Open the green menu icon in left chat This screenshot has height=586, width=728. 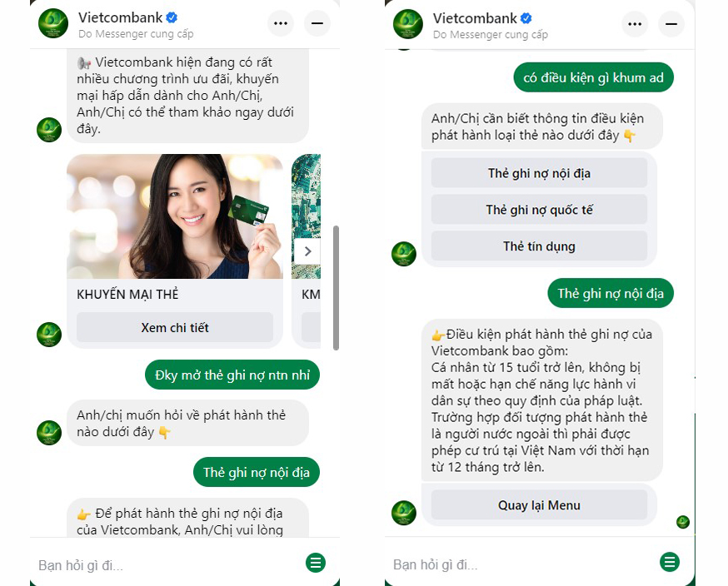point(316,563)
